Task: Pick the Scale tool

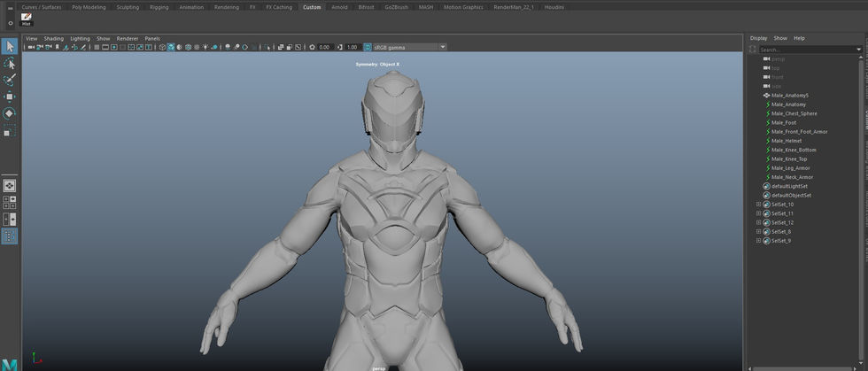Action: (10, 130)
